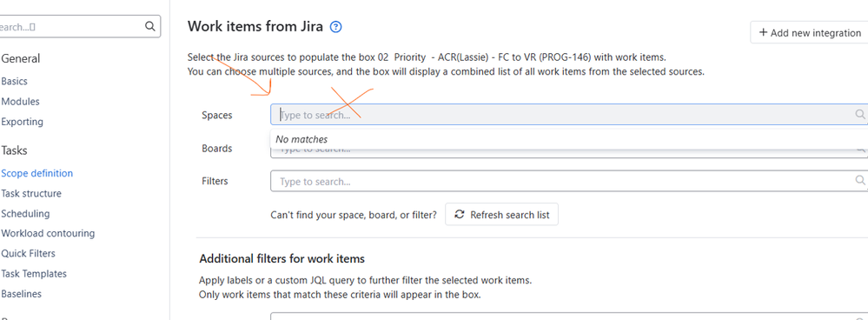Click General section heading in sidebar

tap(21, 58)
